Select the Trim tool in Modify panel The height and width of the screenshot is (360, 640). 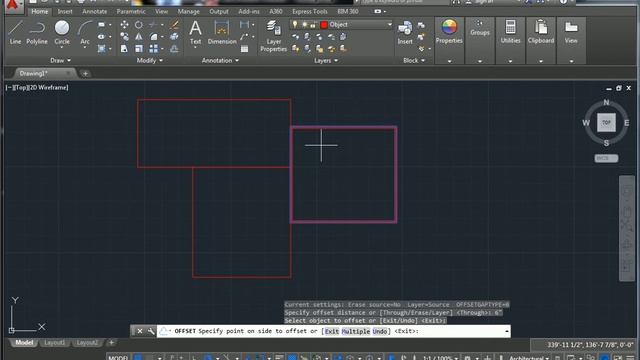tap(153, 25)
